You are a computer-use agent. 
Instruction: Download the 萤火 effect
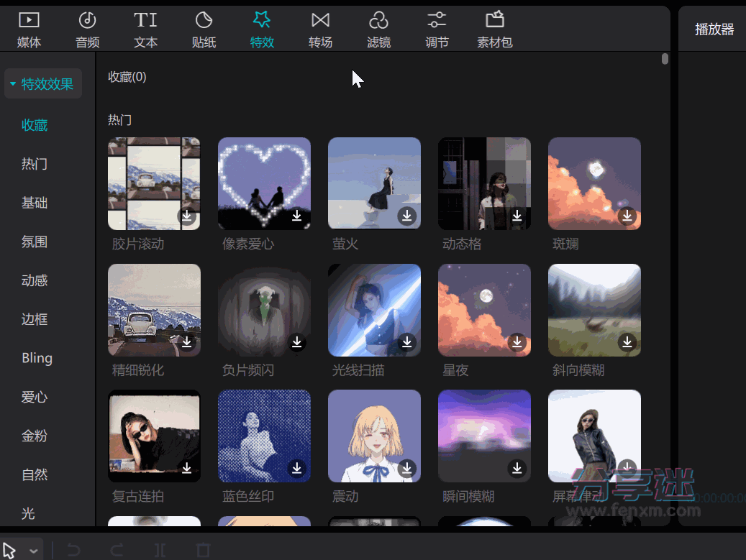tap(406, 216)
